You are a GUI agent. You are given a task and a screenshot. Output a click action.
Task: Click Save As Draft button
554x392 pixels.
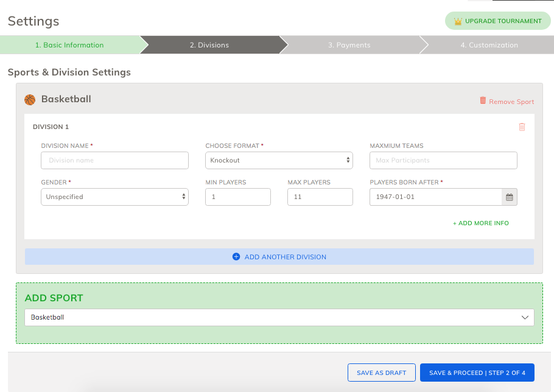coord(382,373)
